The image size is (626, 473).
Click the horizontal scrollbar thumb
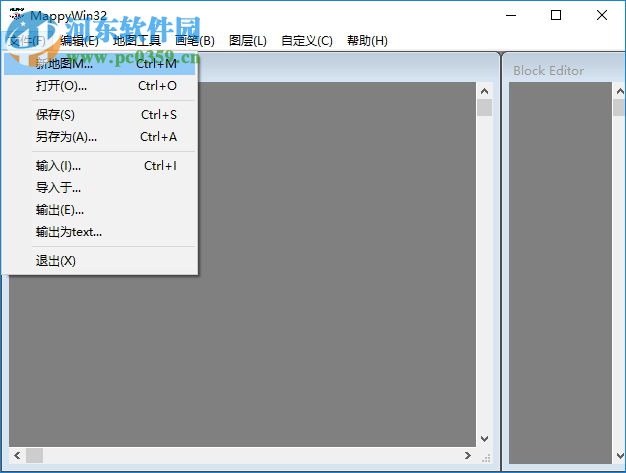coord(35,455)
